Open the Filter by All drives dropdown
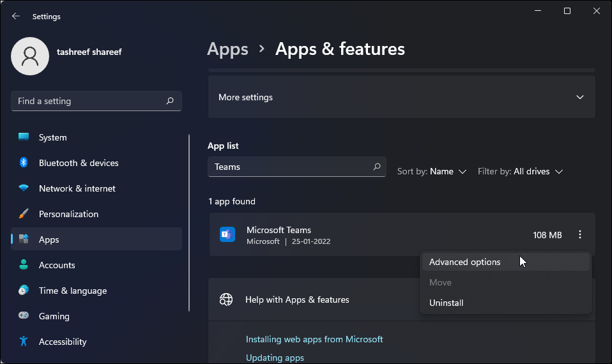The height and width of the screenshot is (364, 612). coord(521,171)
